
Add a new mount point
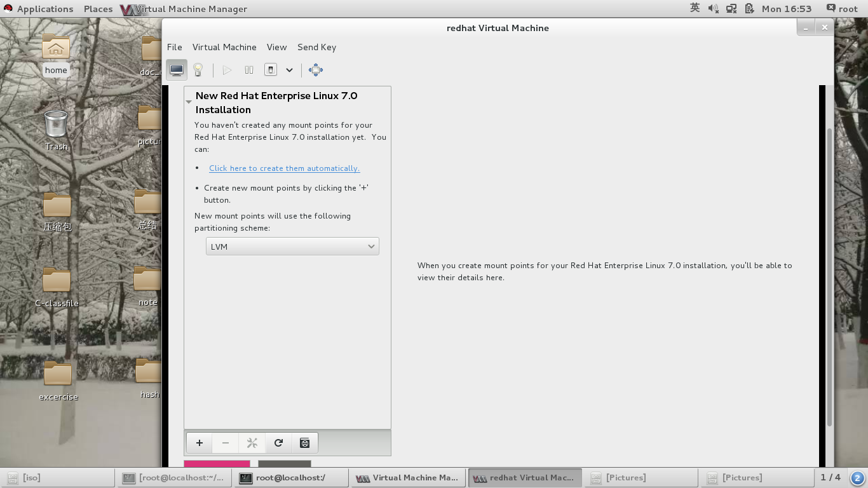click(x=200, y=443)
